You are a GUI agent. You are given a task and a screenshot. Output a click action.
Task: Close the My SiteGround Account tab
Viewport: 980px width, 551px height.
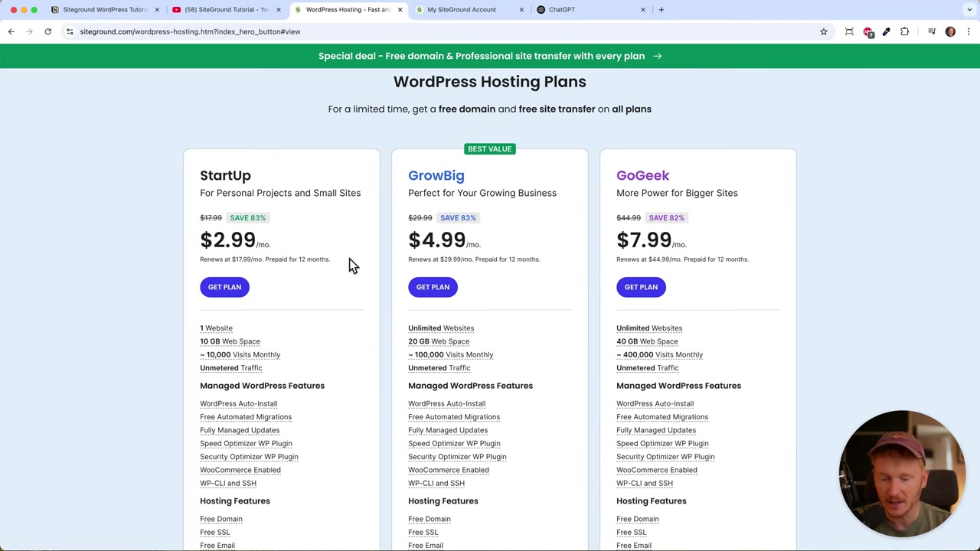521,9
